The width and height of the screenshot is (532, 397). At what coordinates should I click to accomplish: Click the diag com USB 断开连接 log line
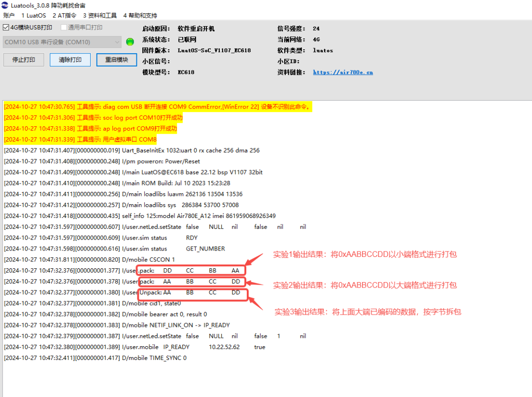click(x=158, y=107)
